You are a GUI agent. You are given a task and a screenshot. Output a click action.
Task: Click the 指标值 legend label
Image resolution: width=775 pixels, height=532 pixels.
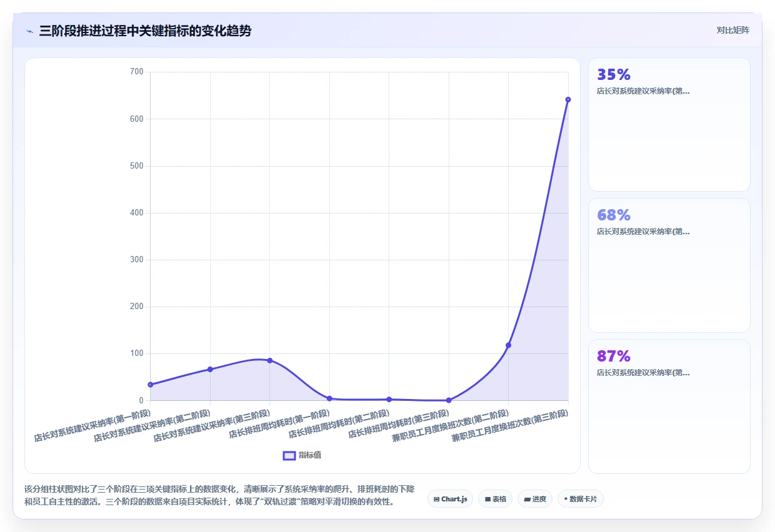310,455
